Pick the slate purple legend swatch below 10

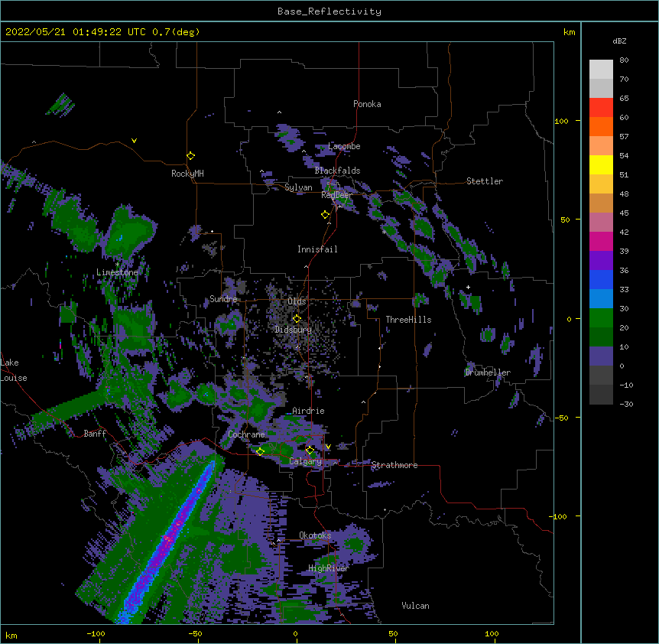[601, 356]
